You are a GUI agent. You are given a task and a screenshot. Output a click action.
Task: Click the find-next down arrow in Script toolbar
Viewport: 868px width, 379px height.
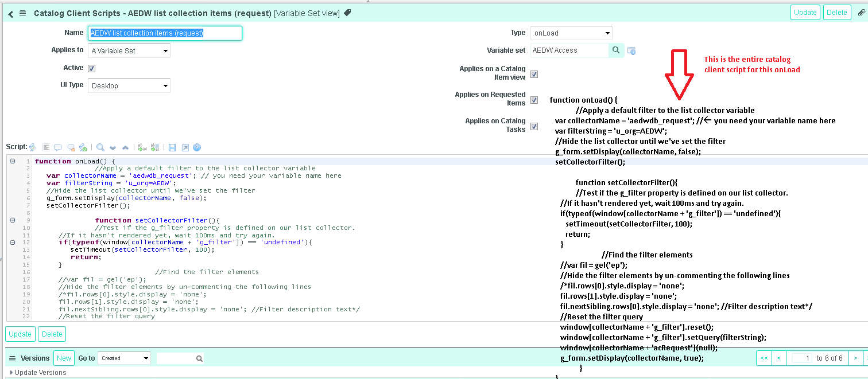point(113,147)
